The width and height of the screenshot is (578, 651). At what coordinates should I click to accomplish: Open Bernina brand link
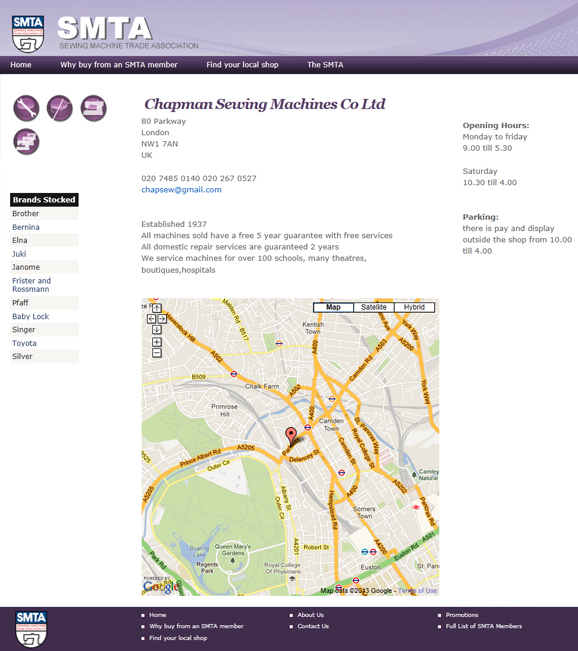click(x=26, y=227)
